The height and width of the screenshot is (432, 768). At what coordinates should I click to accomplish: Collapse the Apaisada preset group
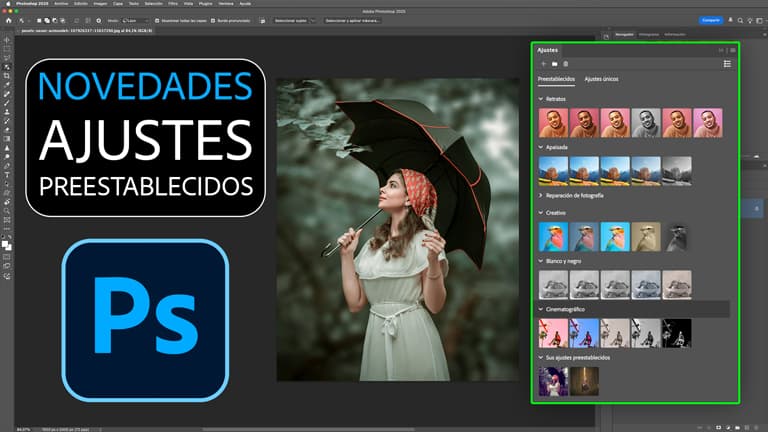coord(541,147)
